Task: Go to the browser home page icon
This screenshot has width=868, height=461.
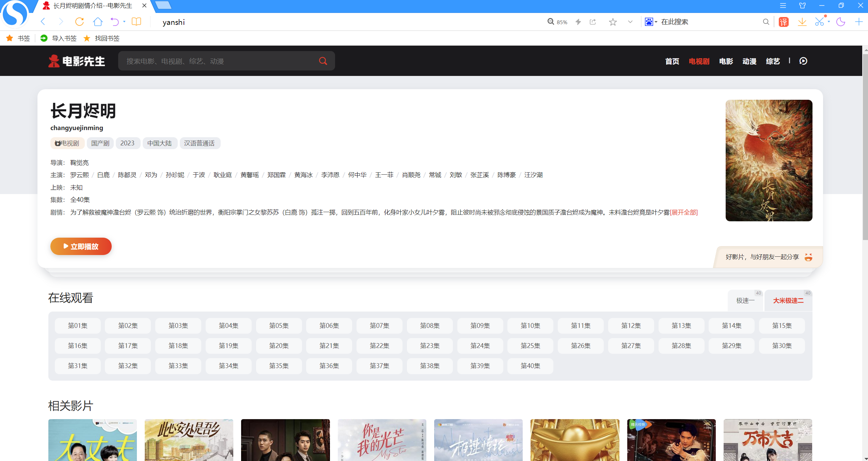Action: click(98, 22)
